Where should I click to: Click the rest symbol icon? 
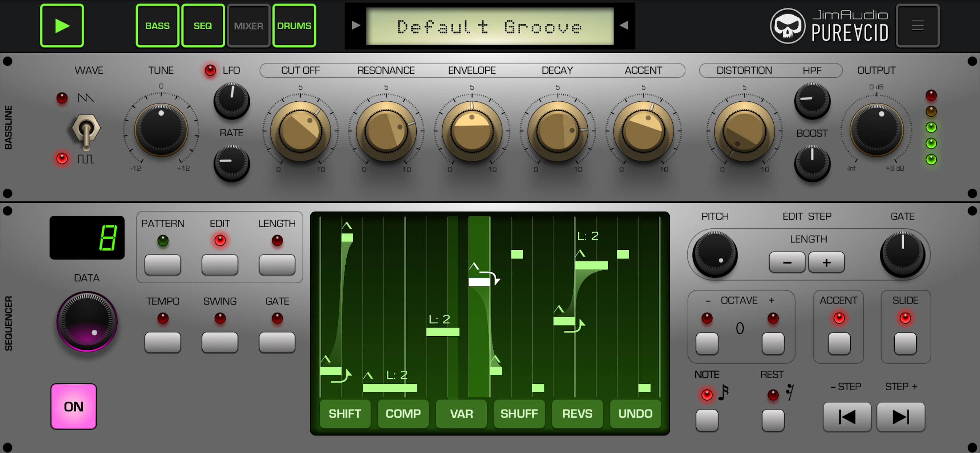coord(790,392)
